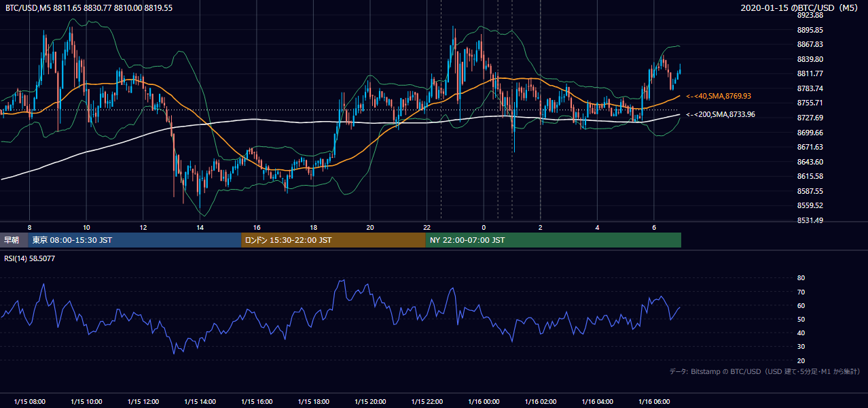Click RSI scale value 70
This screenshot has width=868, height=408.
801,292
